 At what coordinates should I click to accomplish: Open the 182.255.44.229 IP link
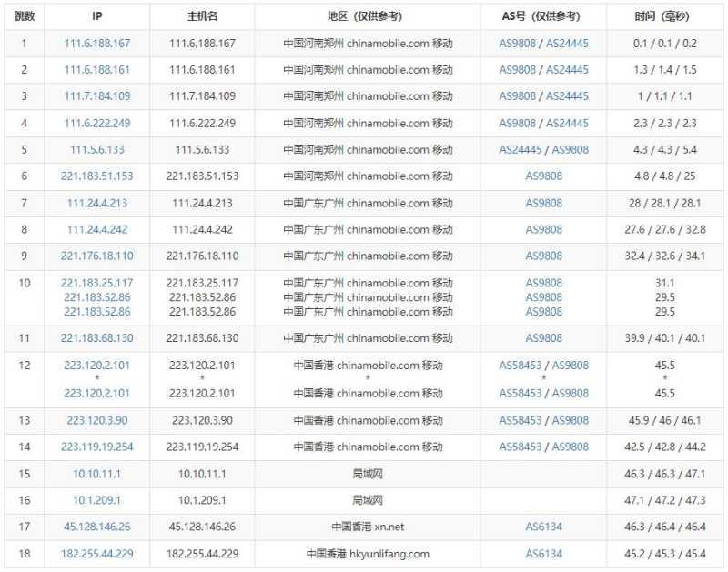[97, 554]
